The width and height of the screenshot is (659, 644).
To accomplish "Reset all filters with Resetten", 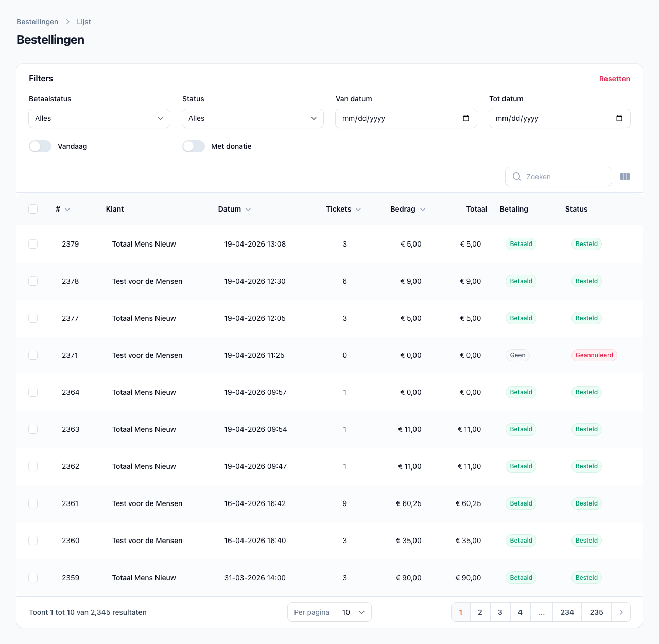I will tap(614, 79).
